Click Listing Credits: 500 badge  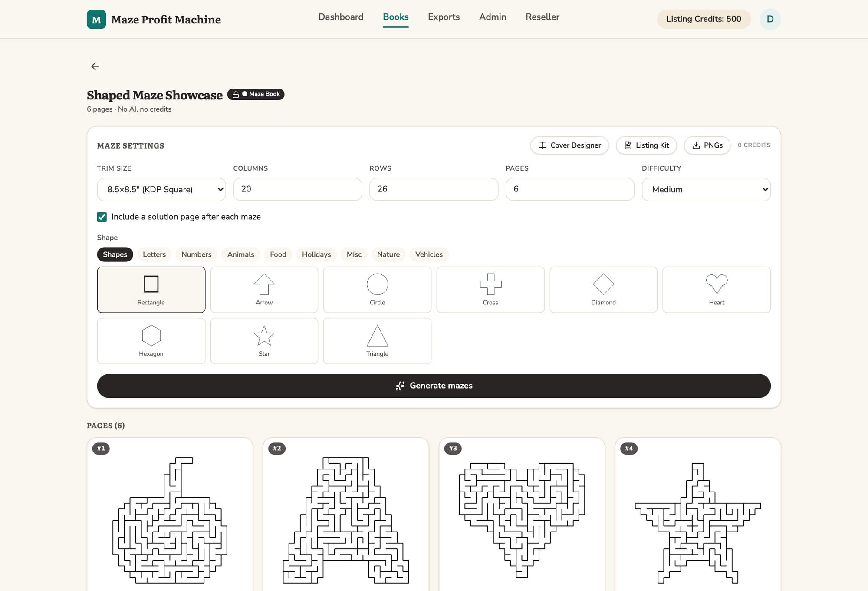click(704, 19)
